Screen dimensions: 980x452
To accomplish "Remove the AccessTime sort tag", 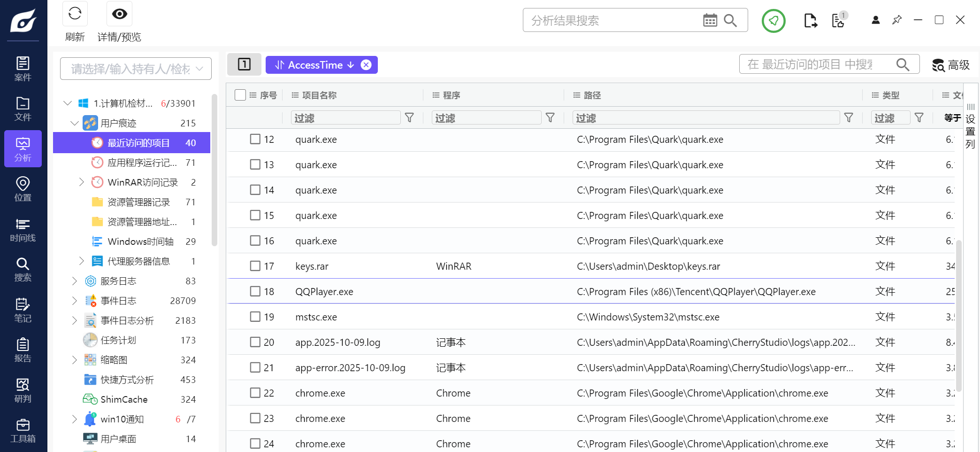I will pos(366,65).
